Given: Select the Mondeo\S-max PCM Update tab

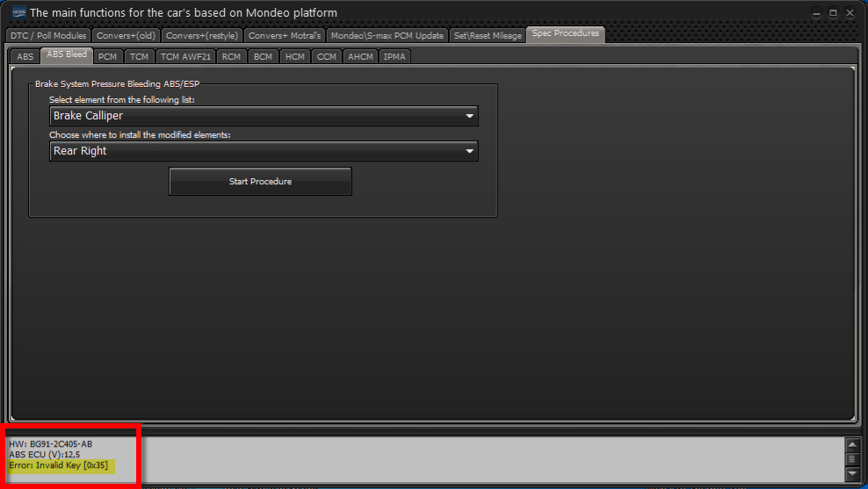Looking at the screenshot, I should point(387,36).
